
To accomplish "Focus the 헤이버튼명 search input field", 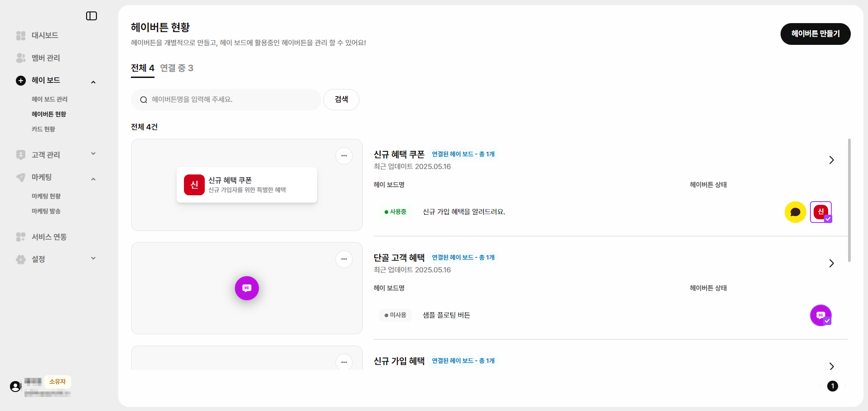I will [226, 100].
